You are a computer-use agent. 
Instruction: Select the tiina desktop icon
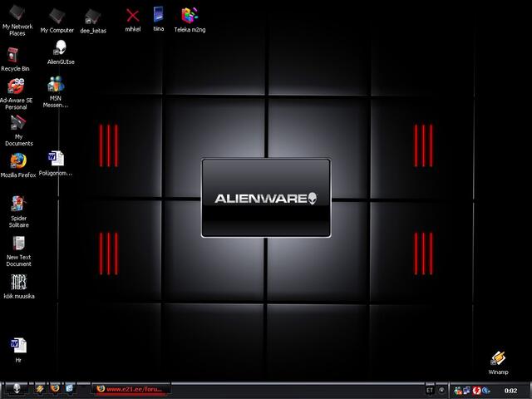click(x=159, y=19)
